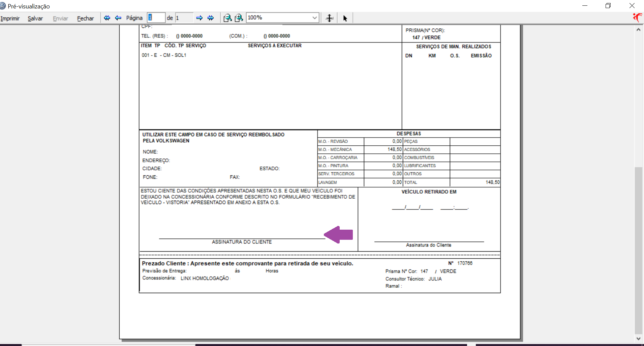The width and height of the screenshot is (644, 346).
Task: Click the 'LINX HOMOLOGAÇÃO' dealership name
Action: pyautogui.click(x=205, y=278)
